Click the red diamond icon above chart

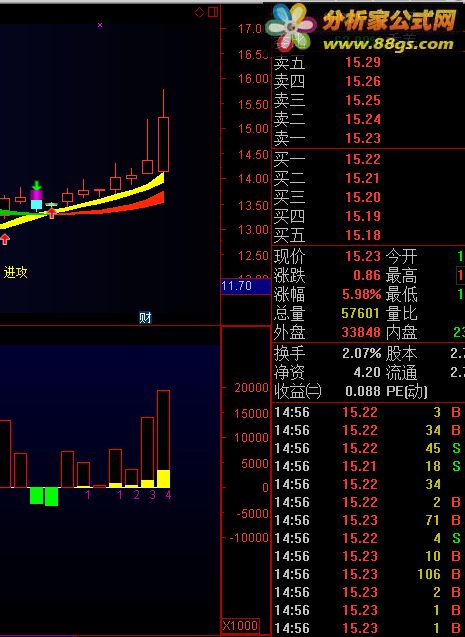199,12
